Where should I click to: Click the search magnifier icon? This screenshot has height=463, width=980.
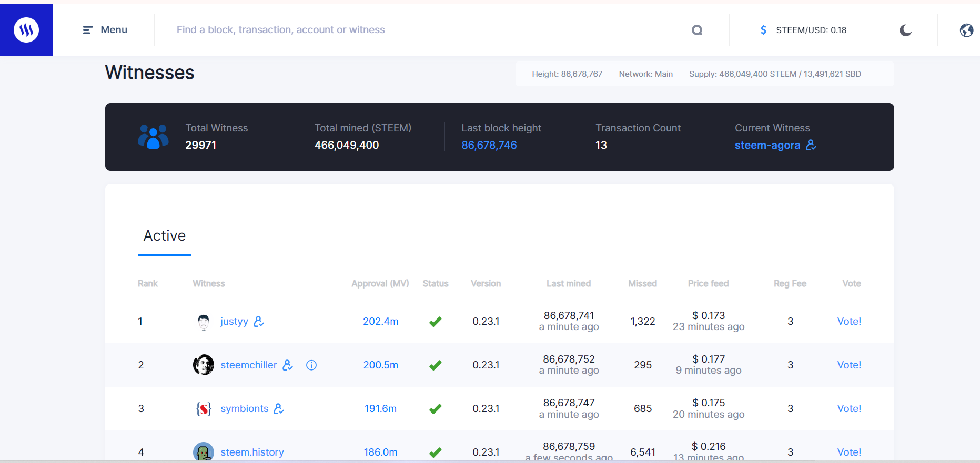pyautogui.click(x=697, y=30)
